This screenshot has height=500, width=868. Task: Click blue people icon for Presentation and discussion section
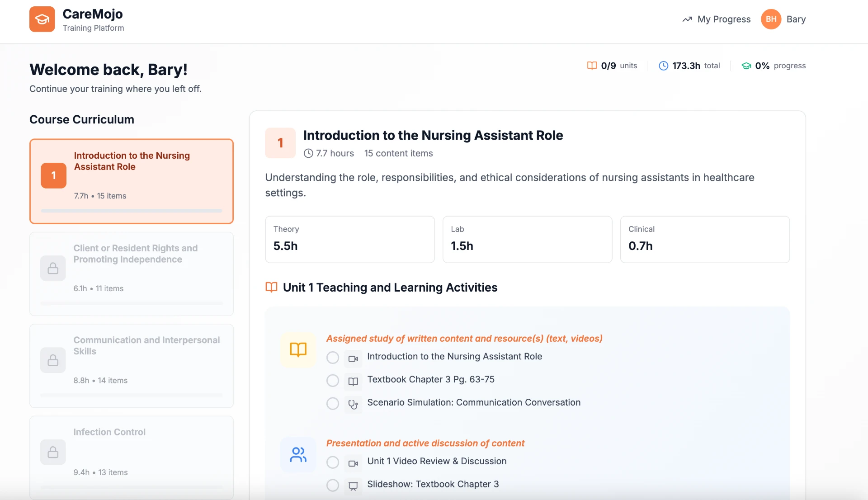click(298, 454)
